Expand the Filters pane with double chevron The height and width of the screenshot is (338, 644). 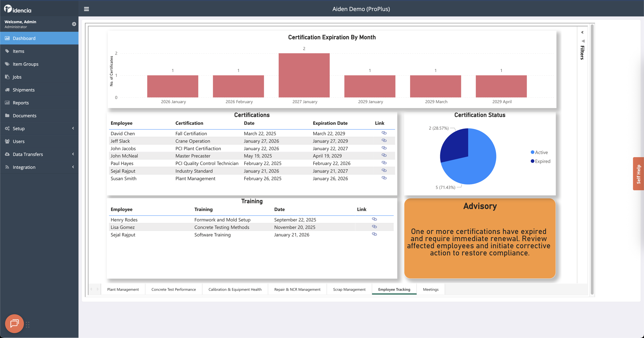coord(582,32)
